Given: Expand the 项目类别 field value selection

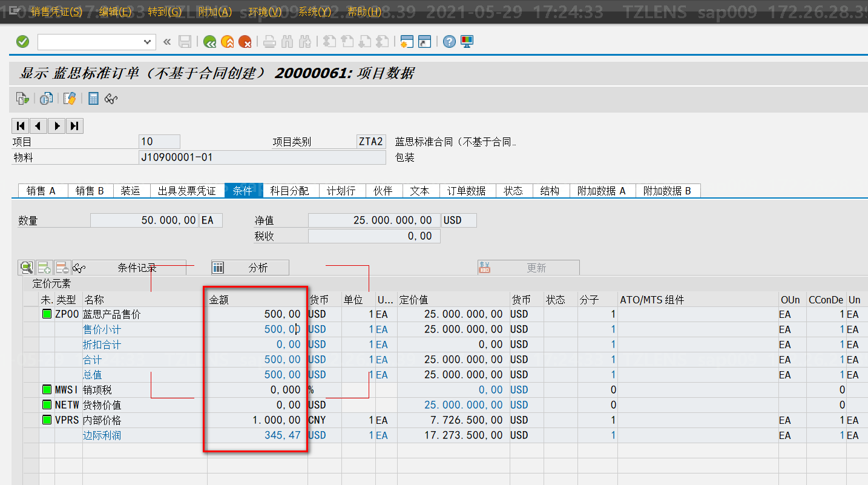Looking at the screenshot, I should [x=371, y=141].
